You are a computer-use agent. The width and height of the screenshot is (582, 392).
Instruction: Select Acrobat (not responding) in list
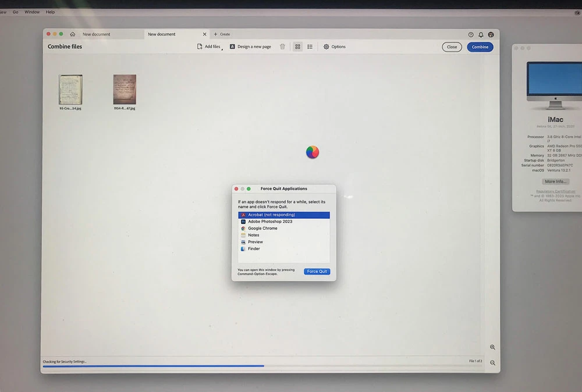[x=284, y=215]
